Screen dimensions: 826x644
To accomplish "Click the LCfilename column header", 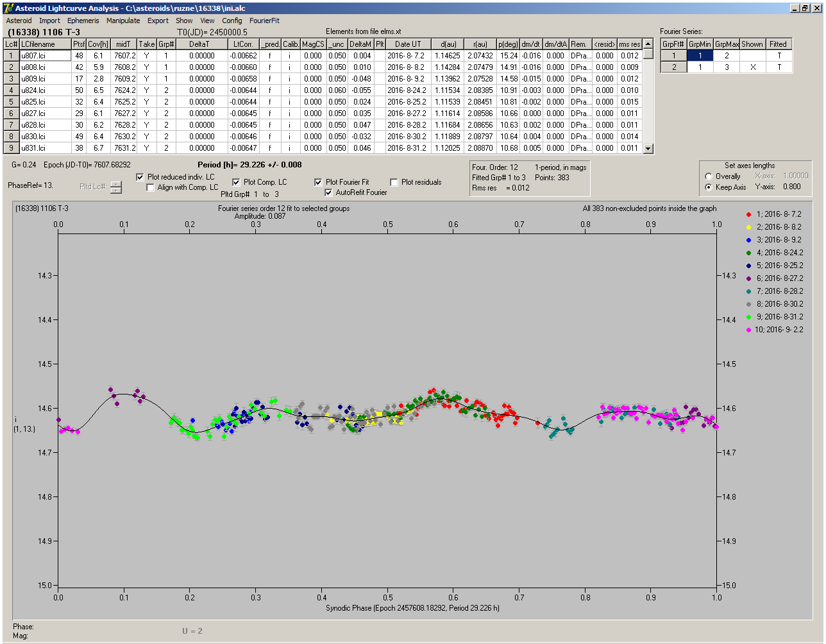I will tap(46, 44).
